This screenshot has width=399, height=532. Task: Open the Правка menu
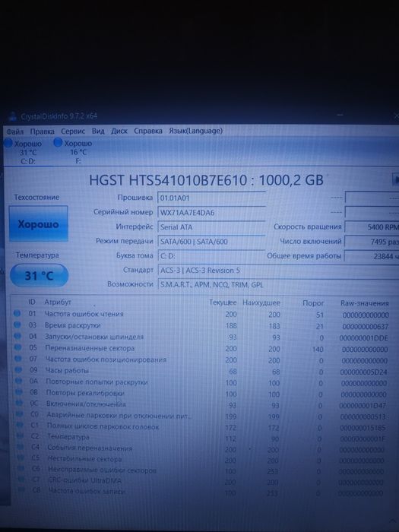pos(42,131)
